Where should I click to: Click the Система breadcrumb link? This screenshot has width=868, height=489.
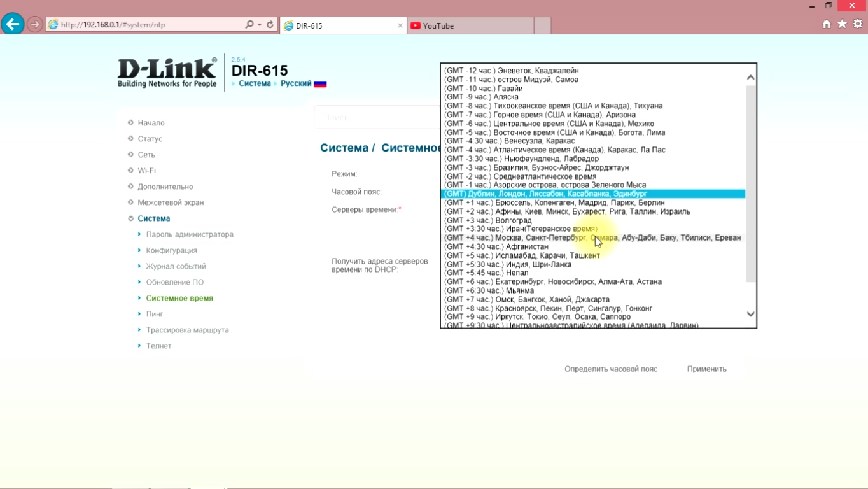(255, 83)
